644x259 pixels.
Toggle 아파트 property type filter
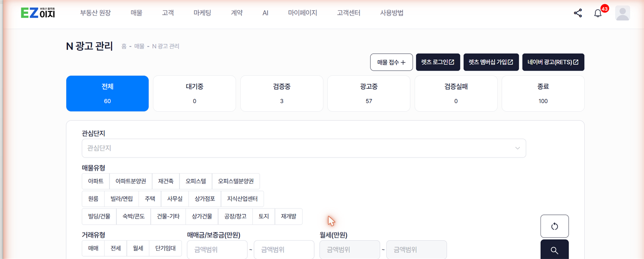coord(96,181)
